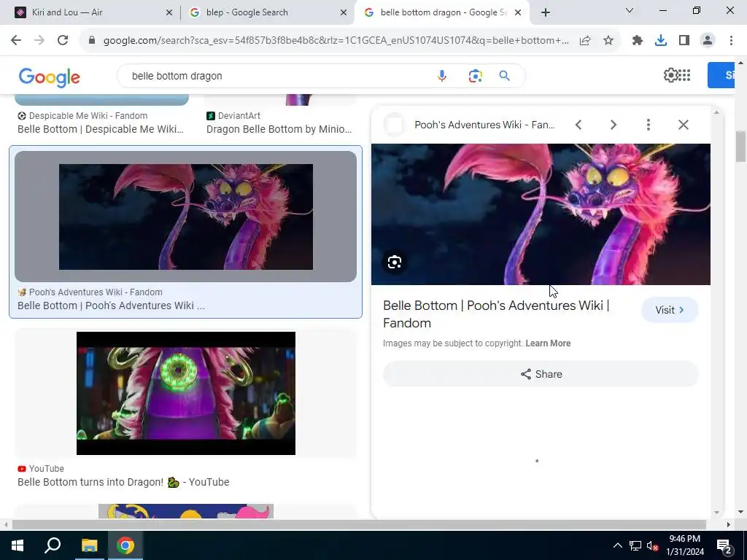Show previous image in preview panel
The height and width of the screenshot is (560, 747).
click(x=578, y=125)
